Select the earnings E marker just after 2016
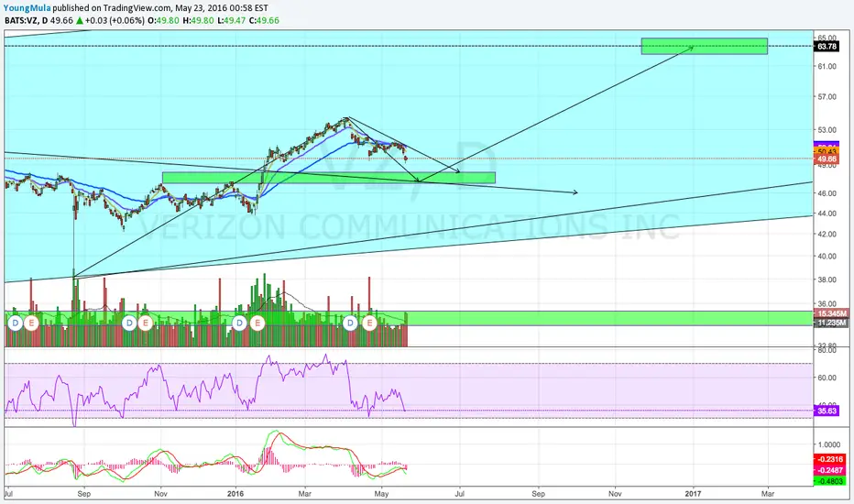Image resolution: width=854 pixels, height=504 pixels. [x=257, y=323]
